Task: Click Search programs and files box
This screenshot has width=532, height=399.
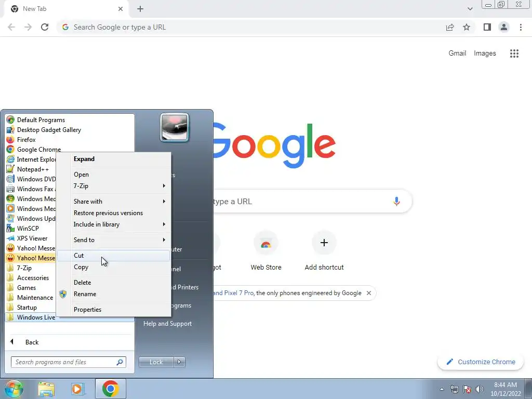Action: click(x=68, y=362)
